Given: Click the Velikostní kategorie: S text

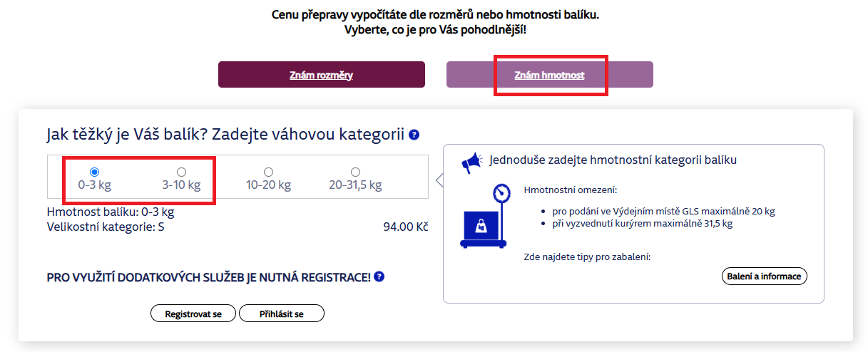Looking at the screenshot, I should 106,227.
